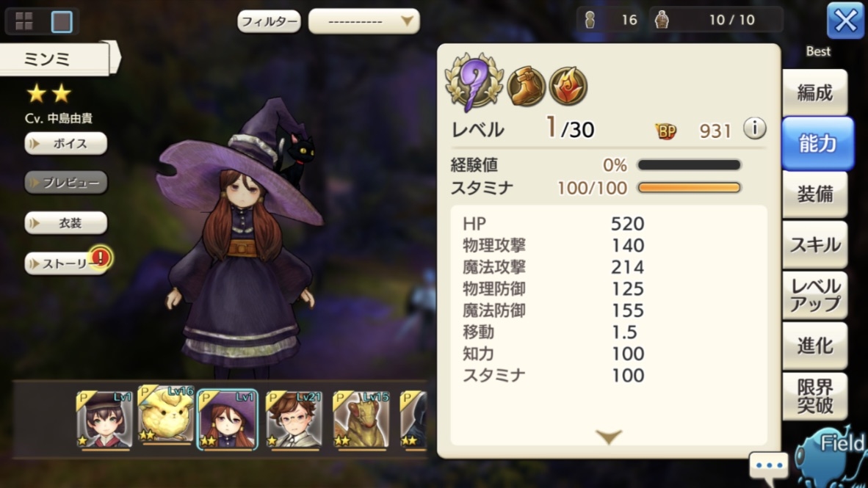Click the boot ability icon

[x=526, y=86]
